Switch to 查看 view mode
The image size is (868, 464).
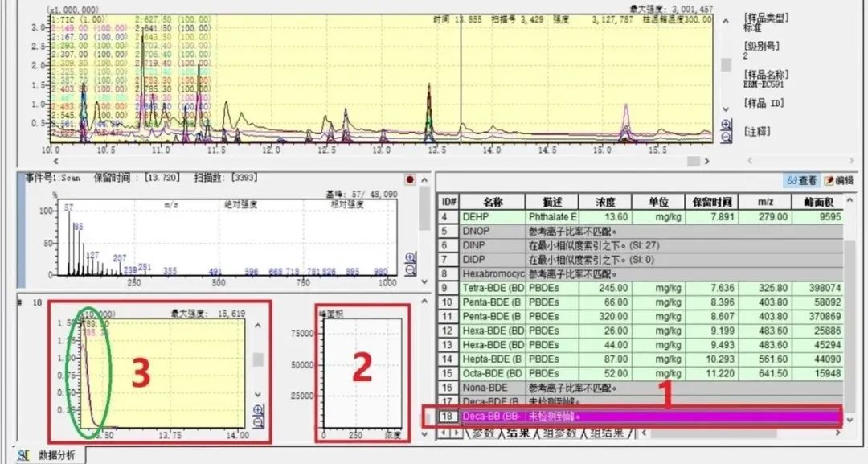[802, 181]
